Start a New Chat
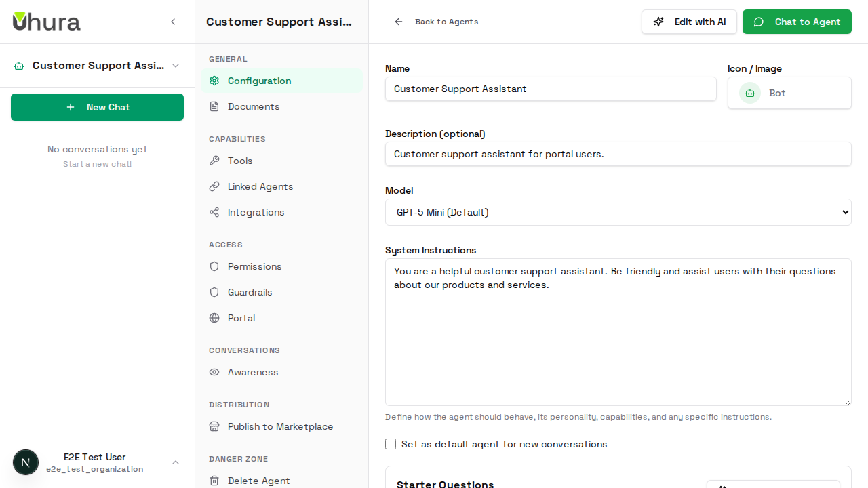This screenshot has width=868, height=488. click(97, 107)
